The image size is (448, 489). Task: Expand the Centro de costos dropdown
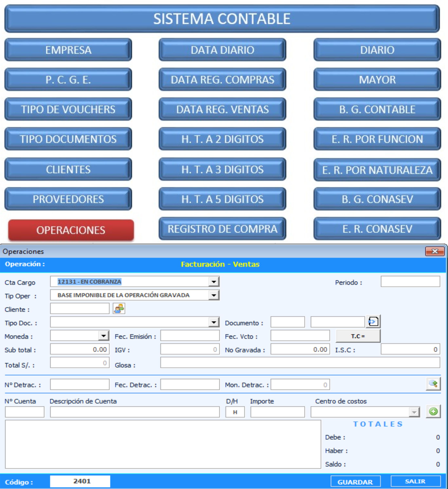[414, 412]
